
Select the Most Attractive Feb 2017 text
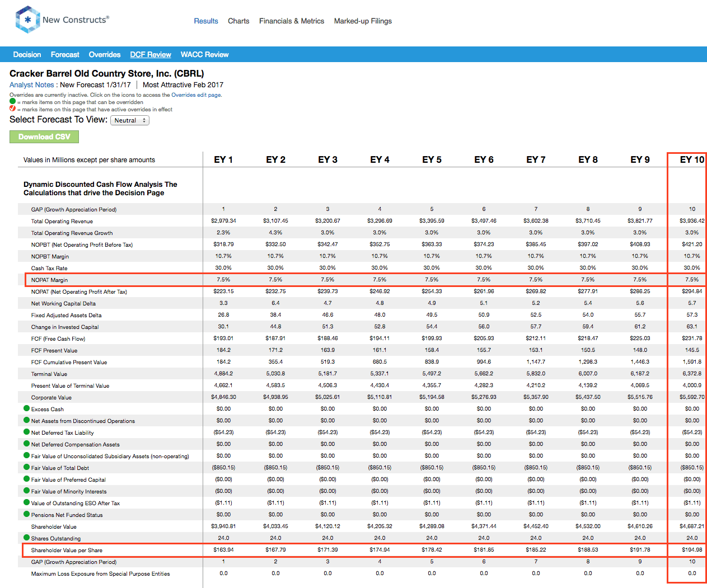coord(183,85)
